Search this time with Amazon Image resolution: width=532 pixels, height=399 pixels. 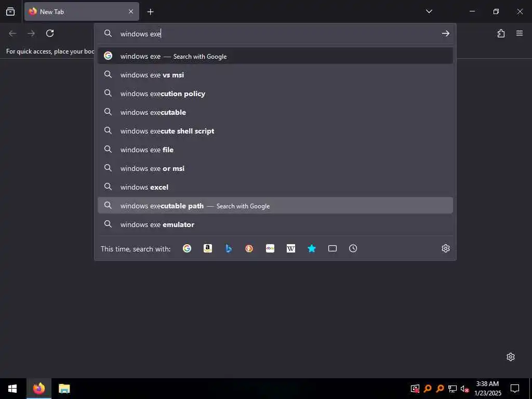click(x=208, y=248)
